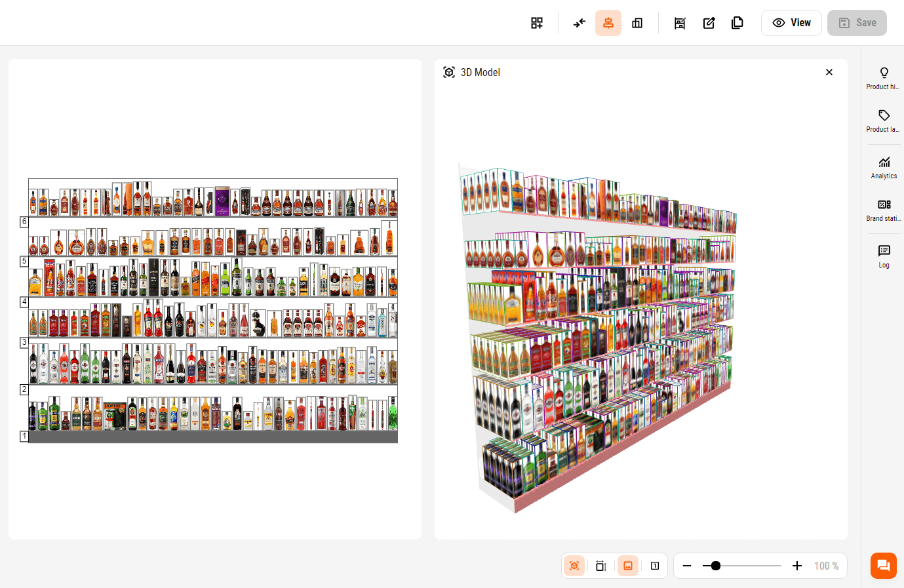Viewport: 904px width, 588px height.
Task: Click the copy pages icon
Action: pyautogui.click(x=737, y=23)
